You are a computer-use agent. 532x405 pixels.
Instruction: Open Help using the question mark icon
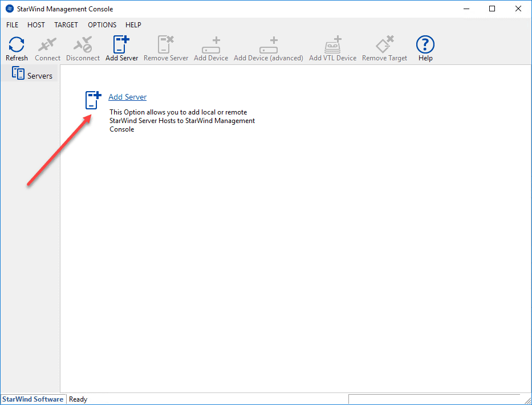425,44
